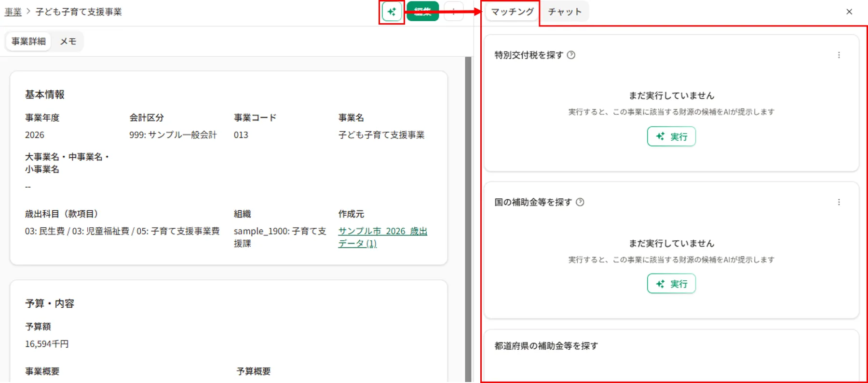Select the budget value 16,594千円
This screenshot has height=383, width=868.
47,344
